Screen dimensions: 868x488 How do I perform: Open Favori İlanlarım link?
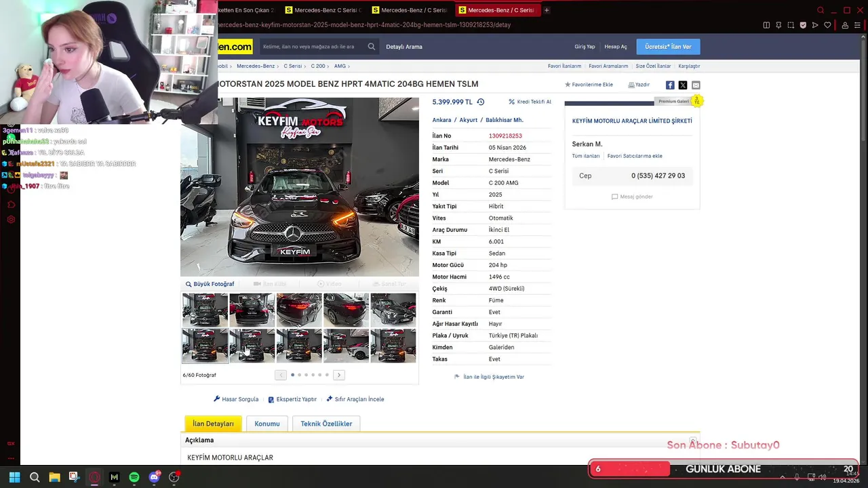point(564,66)
